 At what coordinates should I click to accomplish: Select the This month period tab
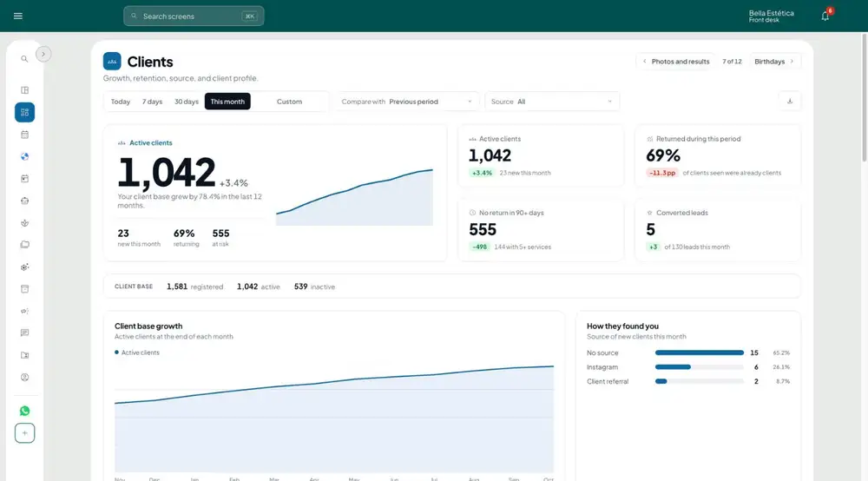pyautogui.click(x=227, y=102)
